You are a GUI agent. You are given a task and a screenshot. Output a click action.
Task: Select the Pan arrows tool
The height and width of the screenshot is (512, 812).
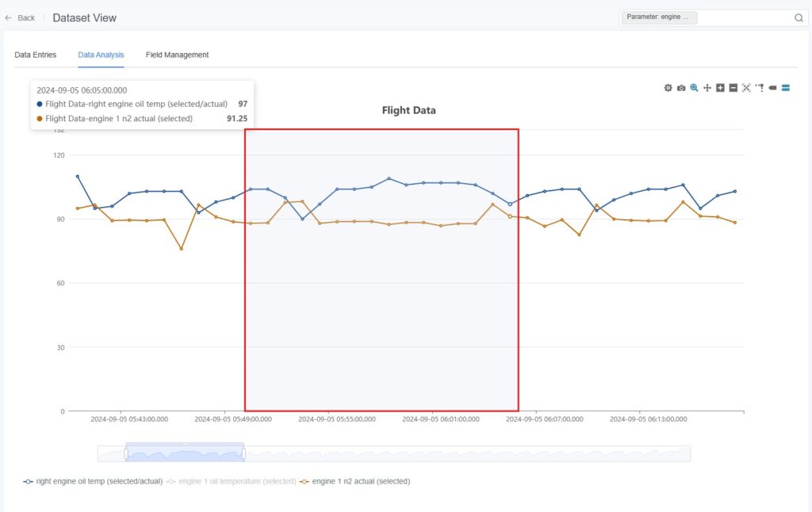click(x=707, y=88)
